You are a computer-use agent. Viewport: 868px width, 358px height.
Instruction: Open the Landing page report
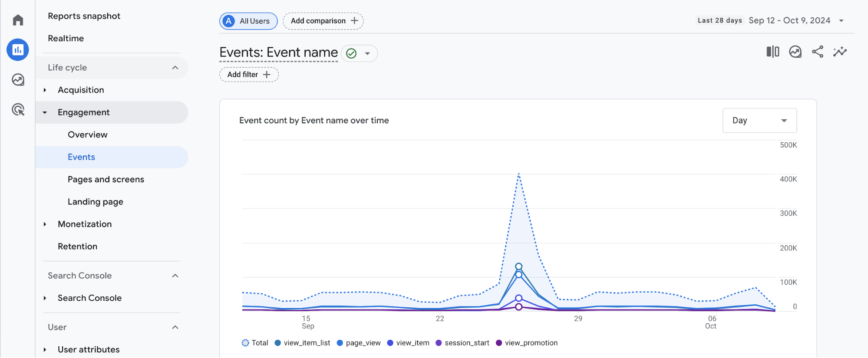95,202
